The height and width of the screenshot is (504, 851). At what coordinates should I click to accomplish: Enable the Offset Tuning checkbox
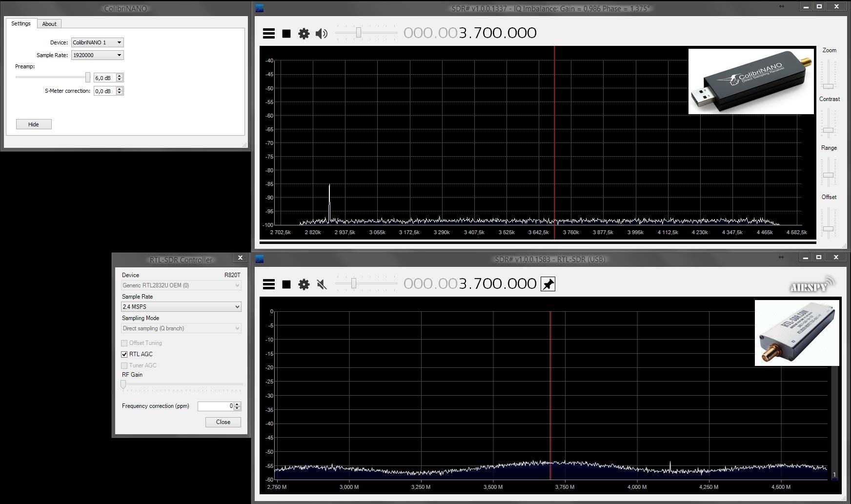coord(124,343)
